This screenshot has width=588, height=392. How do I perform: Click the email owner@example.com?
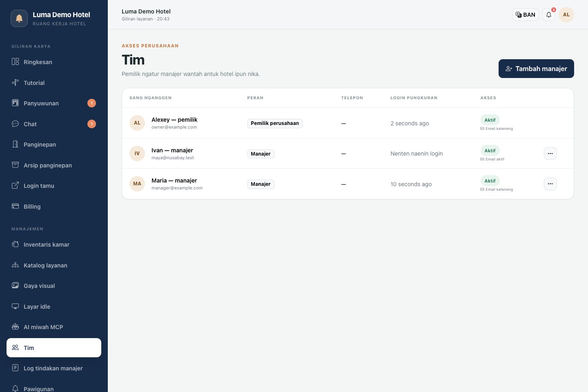pos(174,127)
